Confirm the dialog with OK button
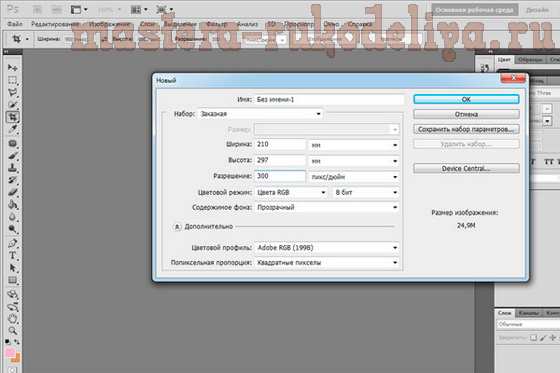Viewport: 560px width, 373px height. tap(466, 99)
